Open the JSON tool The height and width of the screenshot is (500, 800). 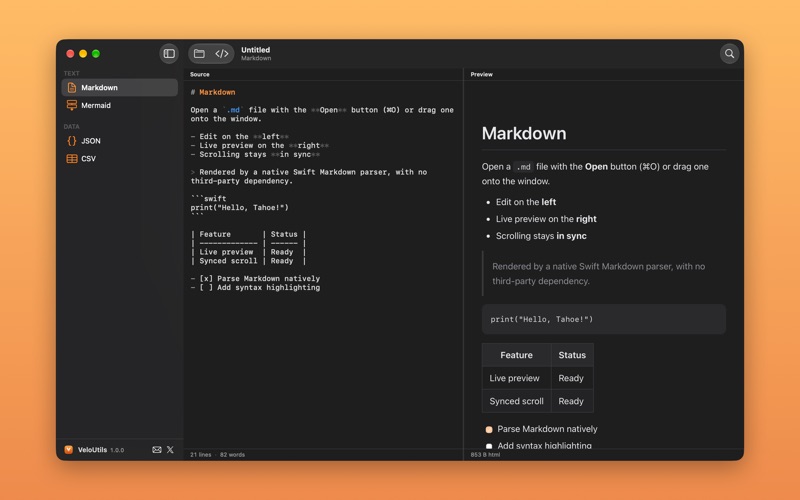click(119, 141)
